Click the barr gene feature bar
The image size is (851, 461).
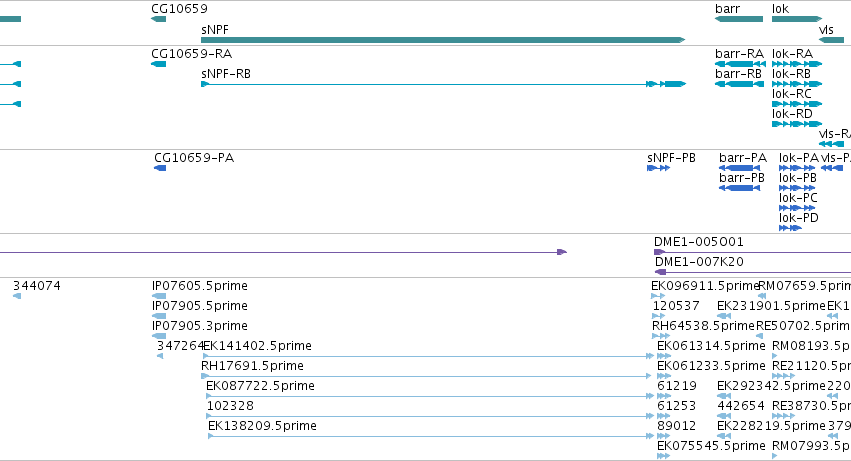pos(739,19)
